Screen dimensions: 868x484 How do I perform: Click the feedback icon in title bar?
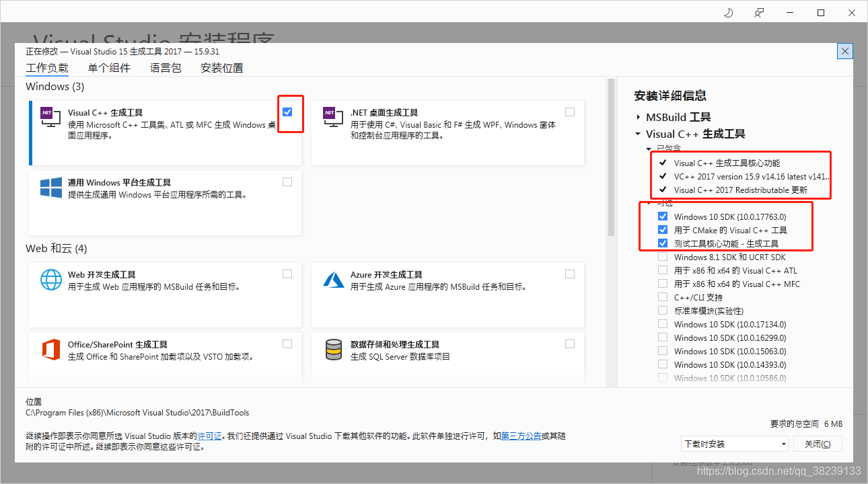pos(759,13)
